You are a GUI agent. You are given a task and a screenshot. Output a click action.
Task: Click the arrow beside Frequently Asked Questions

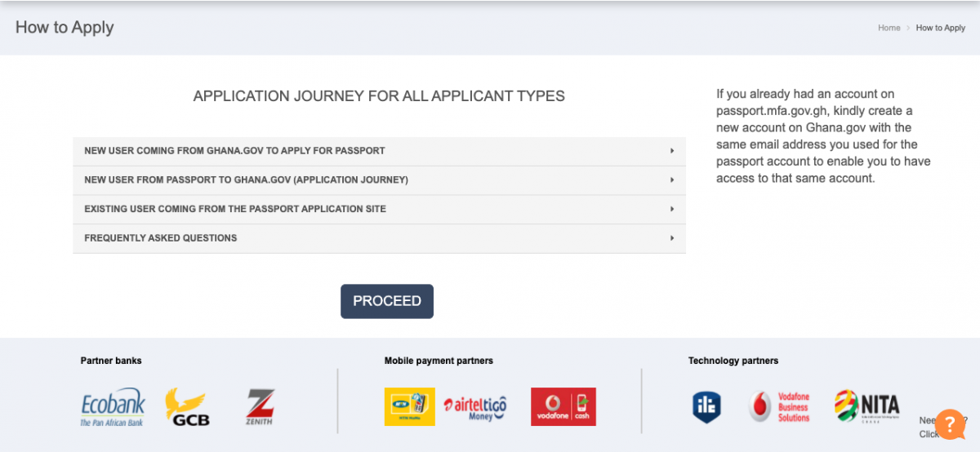point(672,238)
